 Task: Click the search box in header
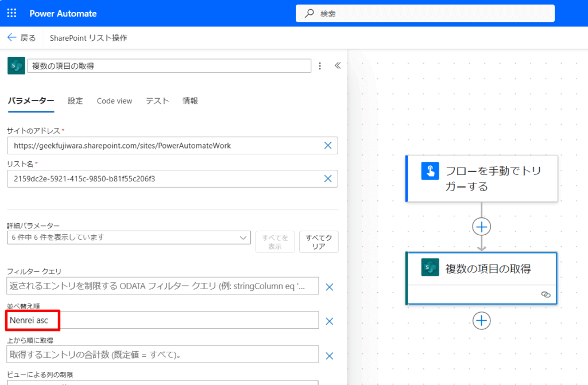click(425, 14)
